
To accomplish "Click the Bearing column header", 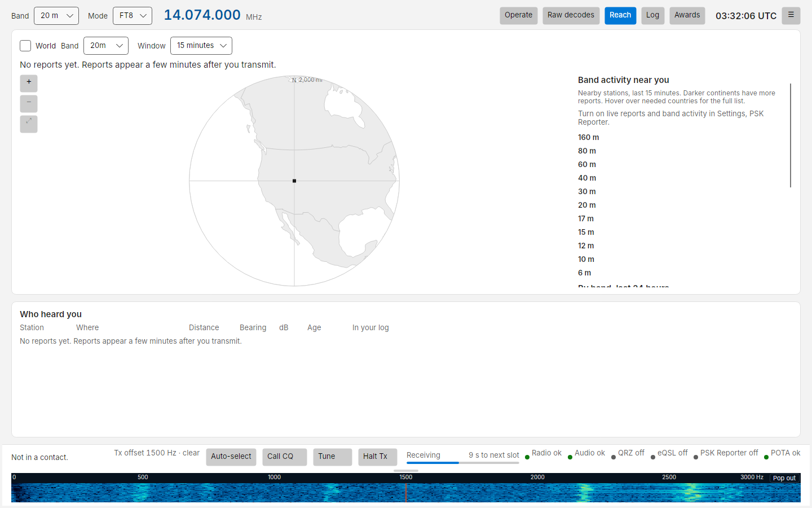I will click(253, 327).
